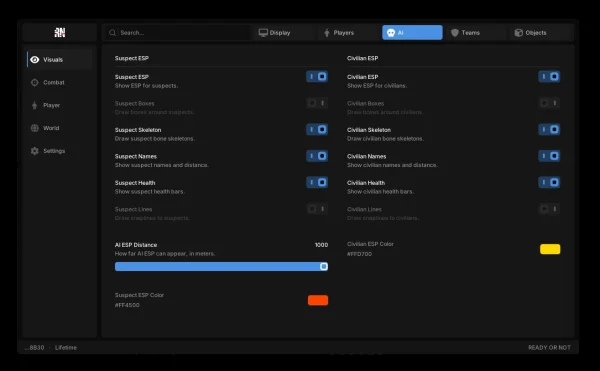Click the AI ESP Distance slider track

[x=221, y=267]
